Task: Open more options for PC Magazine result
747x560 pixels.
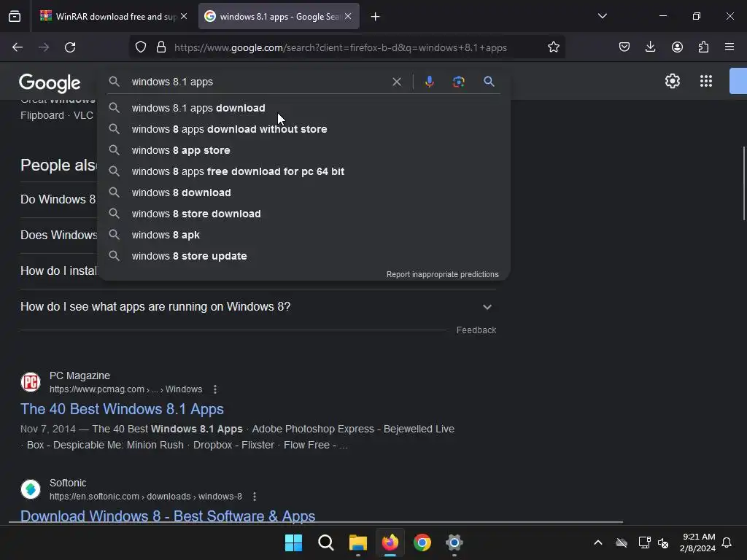Action: tap(215, 389)
